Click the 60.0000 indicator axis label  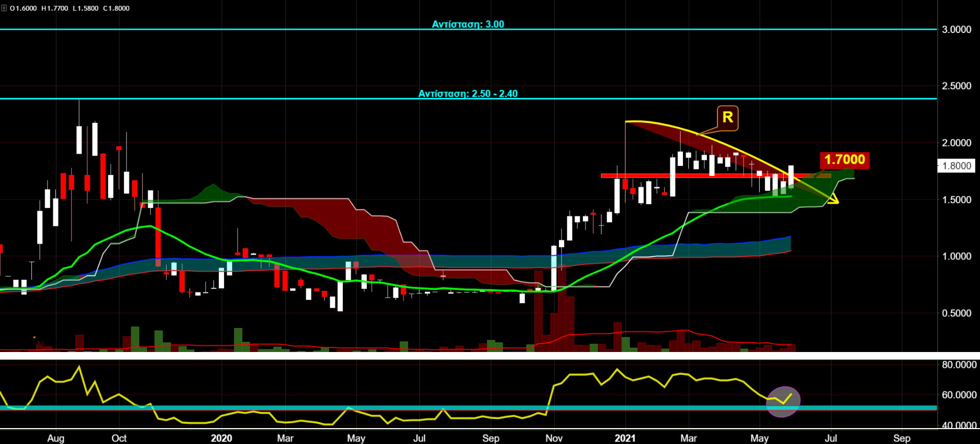point(959,395)
